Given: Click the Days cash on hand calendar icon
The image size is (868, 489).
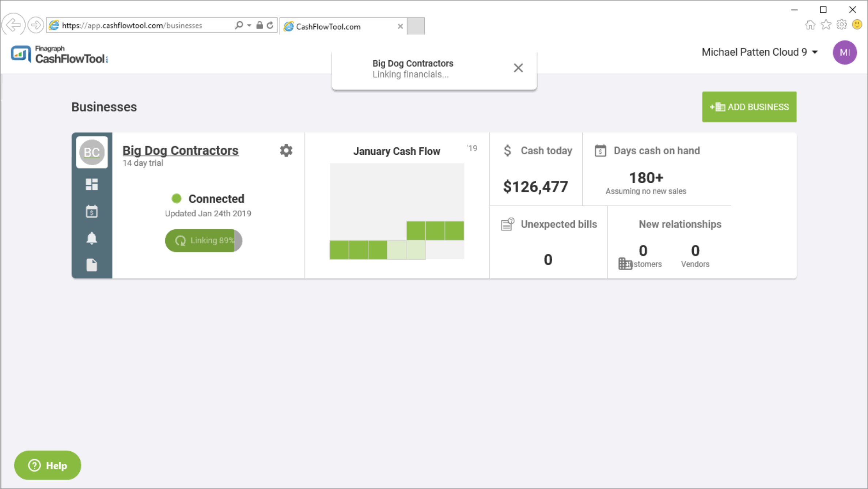Looking at the screenshot, I should 600,150.
